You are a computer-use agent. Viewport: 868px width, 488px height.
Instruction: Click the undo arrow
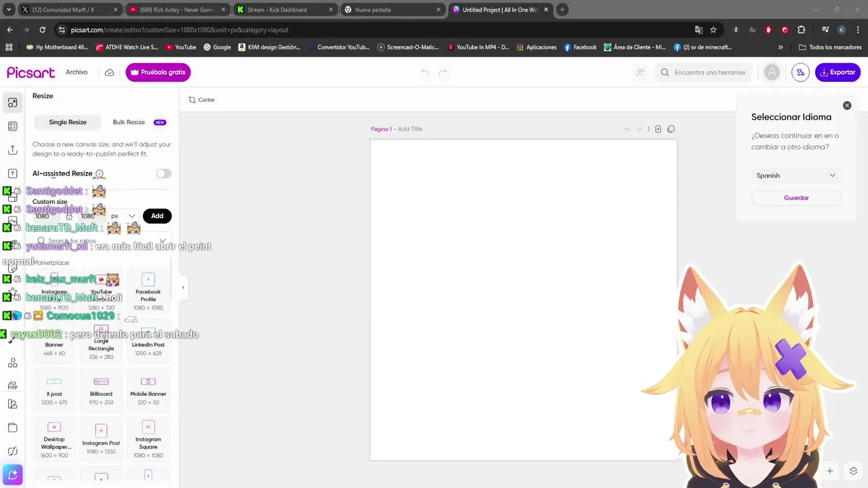(425, 73)
